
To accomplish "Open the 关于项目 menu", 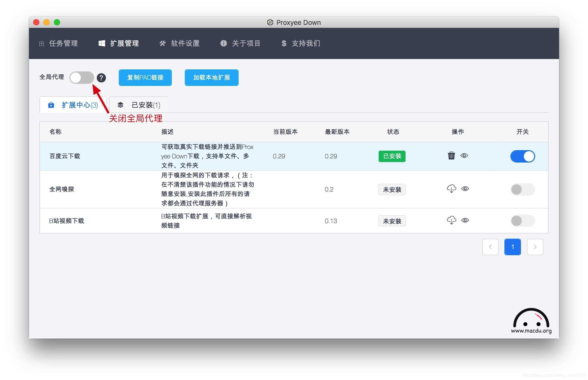I will point(240,43).
